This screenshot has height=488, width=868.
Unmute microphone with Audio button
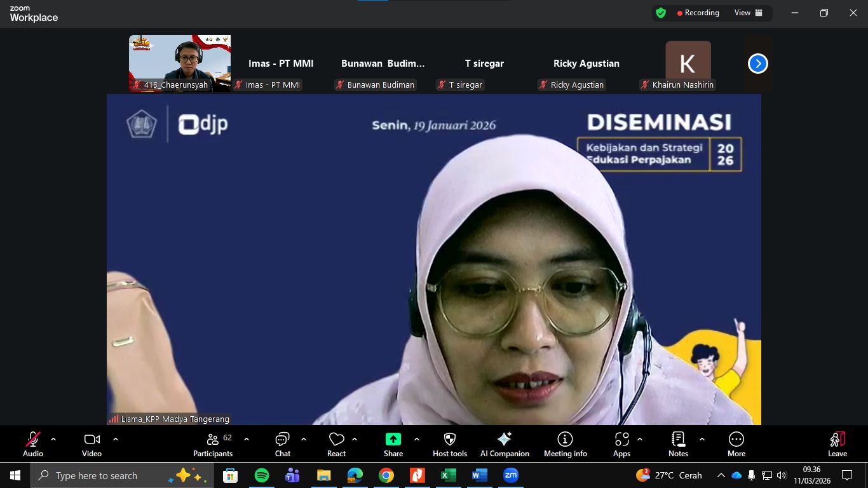[x=33, y=444]
